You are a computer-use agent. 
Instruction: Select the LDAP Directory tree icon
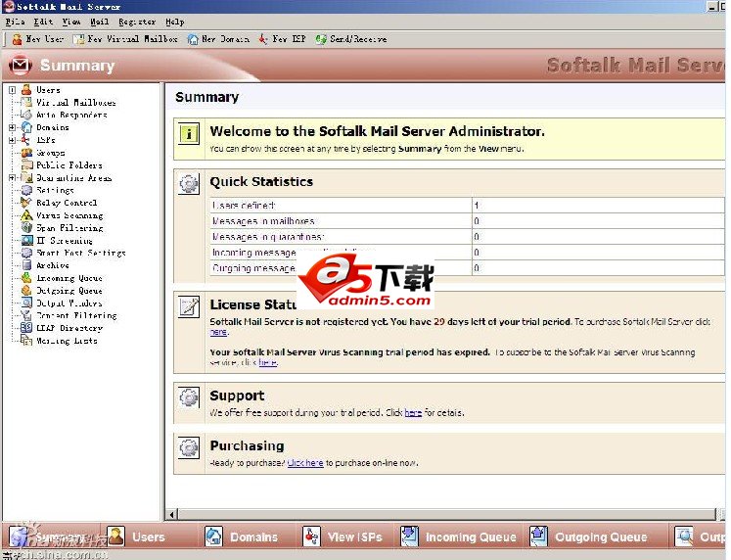pyautogui.click(x=26, y=328)
